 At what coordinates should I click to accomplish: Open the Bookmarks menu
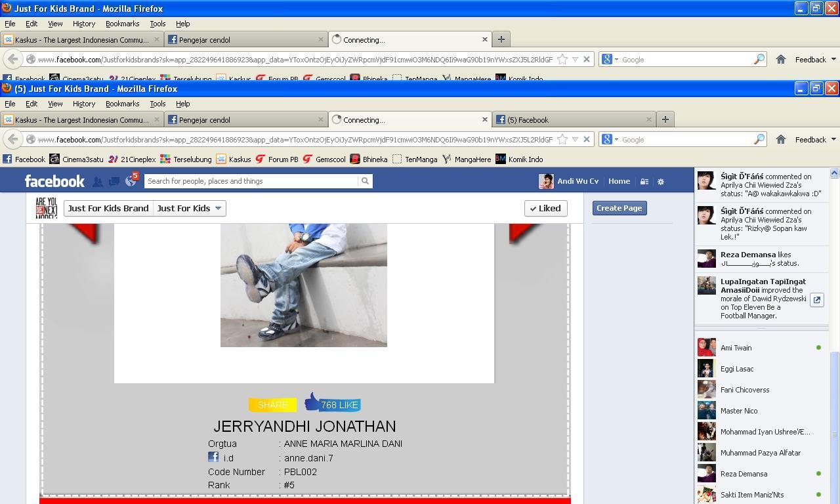pyautogui.click(x=122, y=104)
